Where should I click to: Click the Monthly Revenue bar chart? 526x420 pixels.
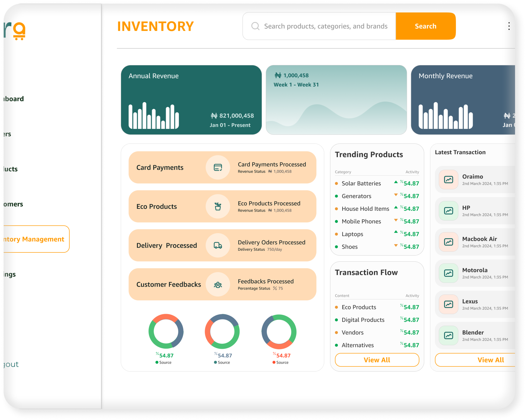[x=445, y=115]
